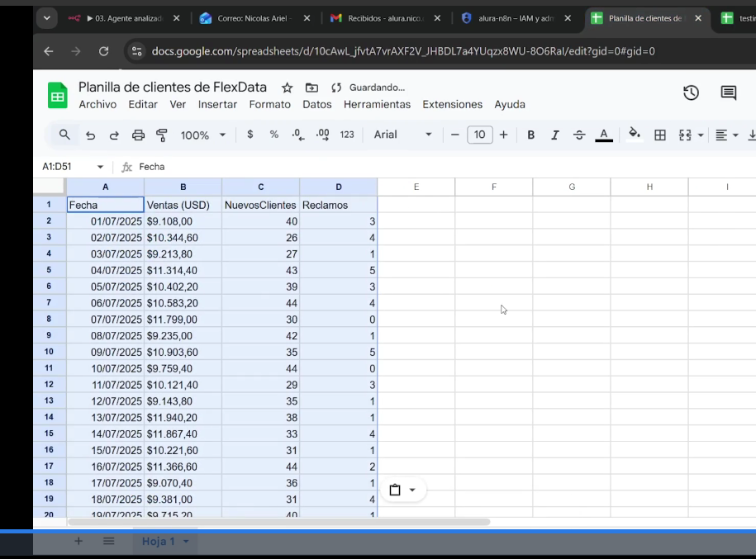Click the undo arrow in toolbar
Image resolution: width=756 pixels, height=559 pixels.
pos(90,135)
